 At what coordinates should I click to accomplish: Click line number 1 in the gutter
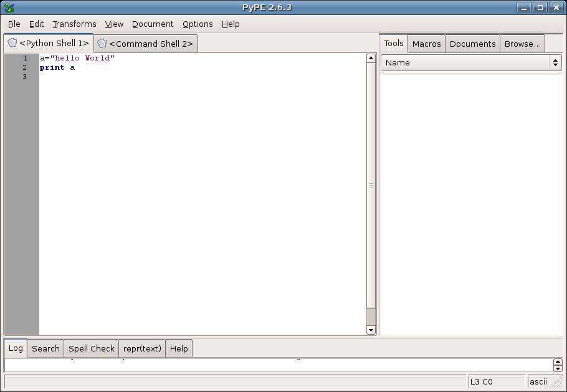pos(24,58)
